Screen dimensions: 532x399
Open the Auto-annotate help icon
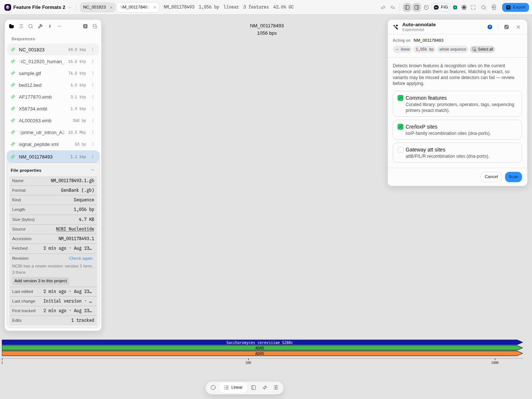tap(490, 27)
